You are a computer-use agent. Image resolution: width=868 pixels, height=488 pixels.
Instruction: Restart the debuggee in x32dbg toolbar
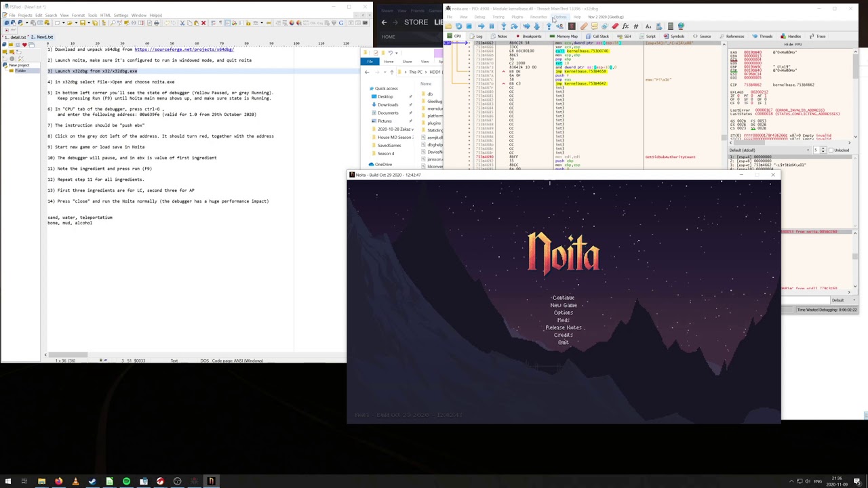click(458, 26)
